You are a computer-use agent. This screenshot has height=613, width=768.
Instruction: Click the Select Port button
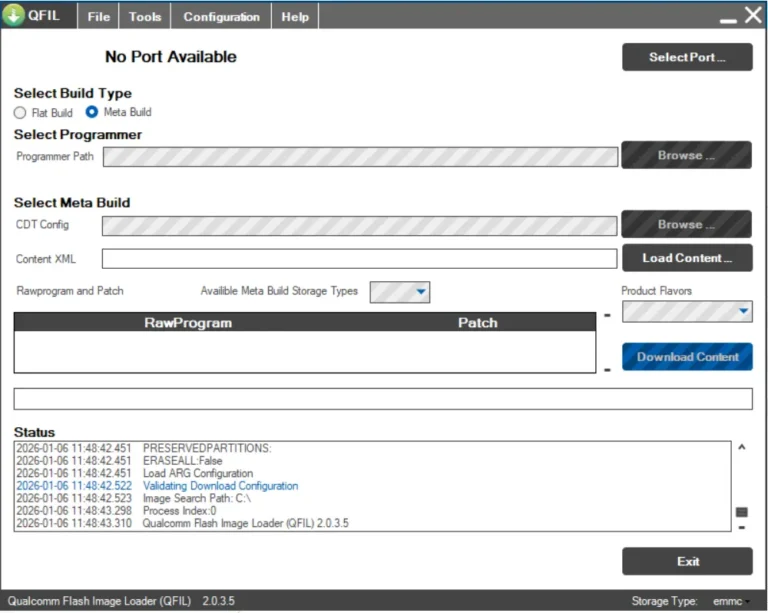coord(687,57)
